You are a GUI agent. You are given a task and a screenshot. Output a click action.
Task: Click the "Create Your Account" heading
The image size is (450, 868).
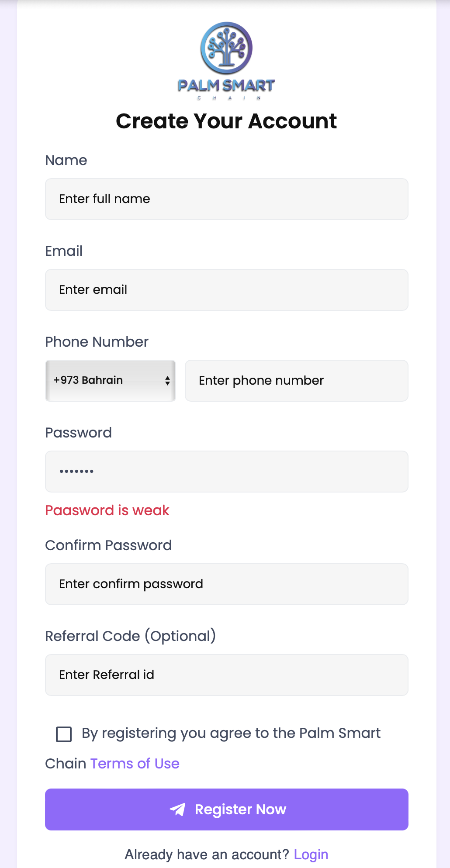tap(226, 121)
